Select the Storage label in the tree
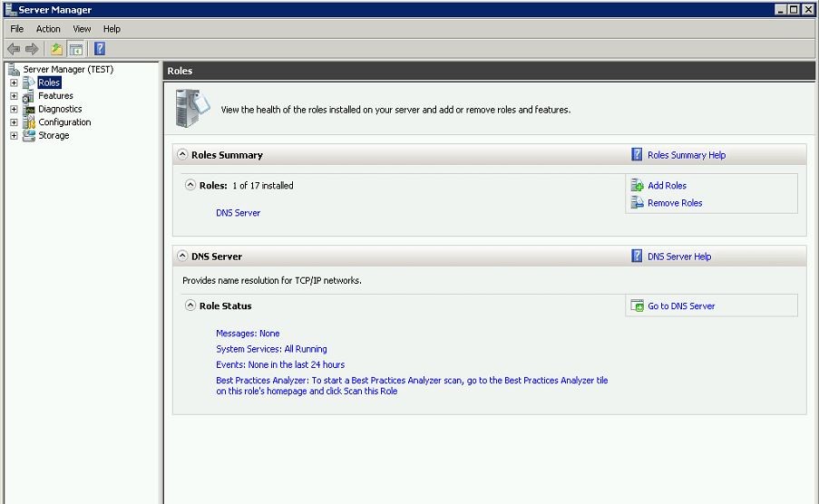Image resolution: width=819 pixels, height=504 pixels. point(54,135)
